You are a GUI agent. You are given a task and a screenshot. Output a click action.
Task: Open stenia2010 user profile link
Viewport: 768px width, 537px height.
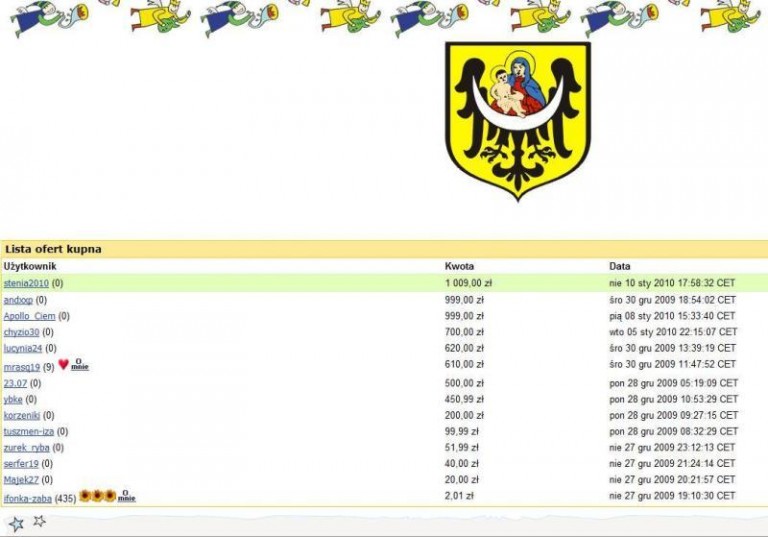(x=26, y=283)
